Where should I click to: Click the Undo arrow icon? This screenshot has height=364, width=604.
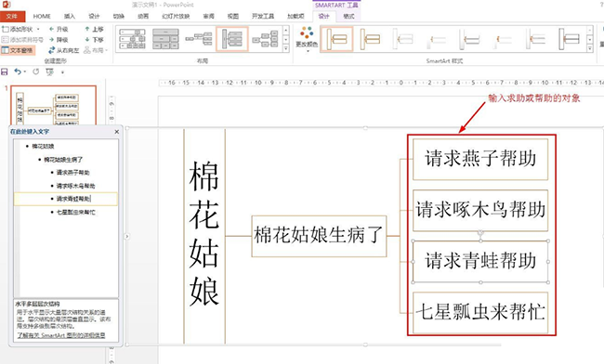[18, 71]
